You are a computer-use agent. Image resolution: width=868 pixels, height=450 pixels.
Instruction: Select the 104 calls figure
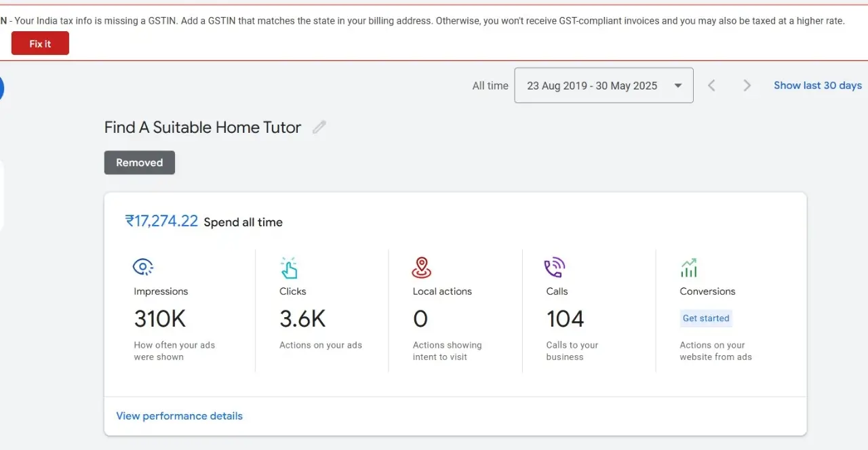tap(565, 319)
